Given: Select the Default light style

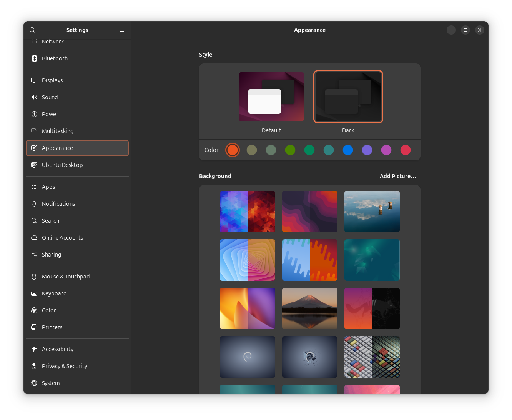Looking at the screenshot, I should tap(271, 97).
